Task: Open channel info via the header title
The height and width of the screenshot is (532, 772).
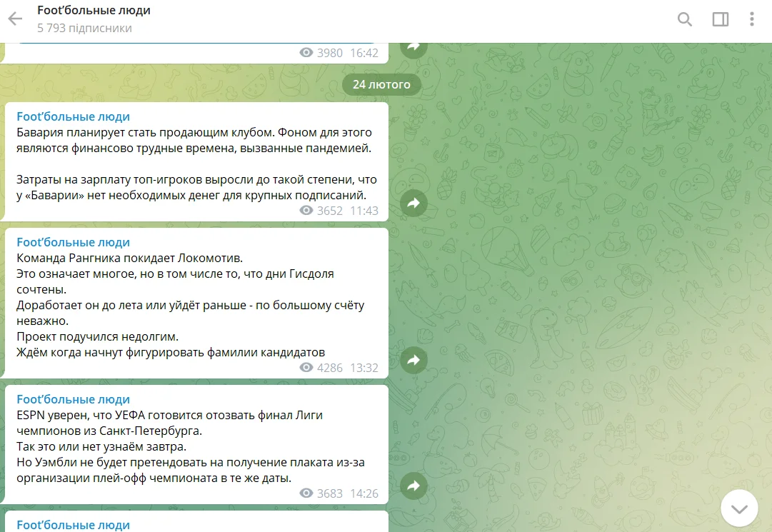Action: (x=94, y=11)
